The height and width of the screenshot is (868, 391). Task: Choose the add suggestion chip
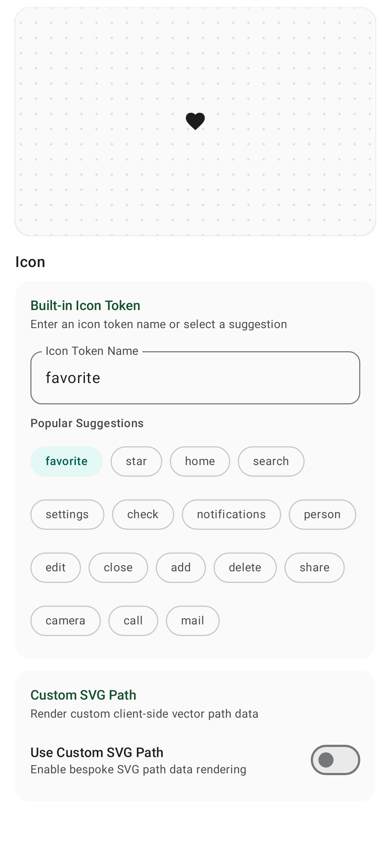tap(181, 568)
